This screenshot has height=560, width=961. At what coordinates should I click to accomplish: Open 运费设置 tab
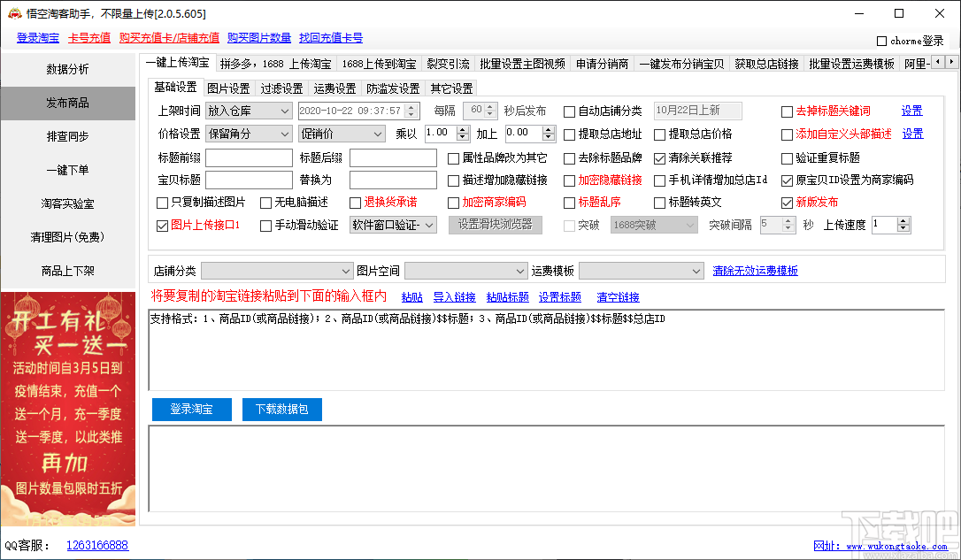point(334,88)
